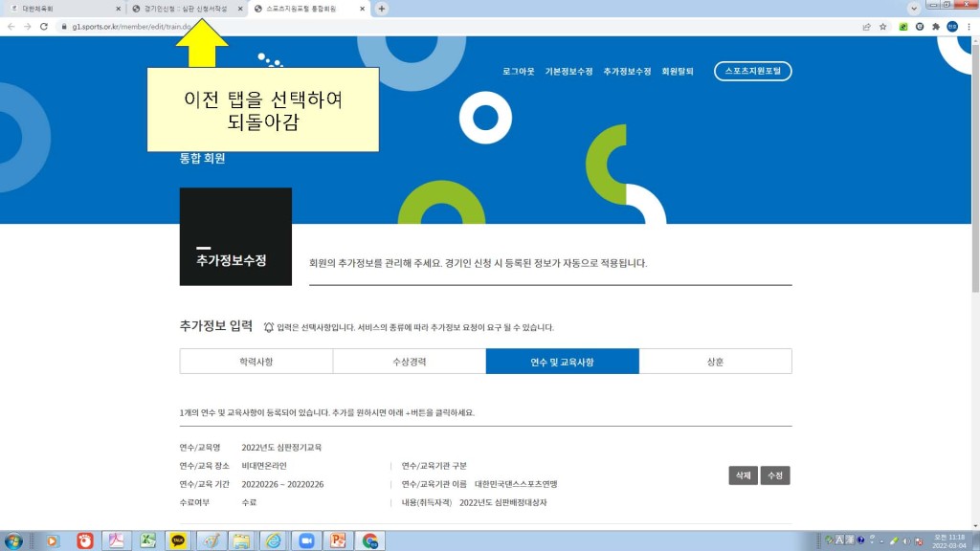
Task: Switch to the 경기인신청 심판 신청서작성 tab
Action: [186, 9]
